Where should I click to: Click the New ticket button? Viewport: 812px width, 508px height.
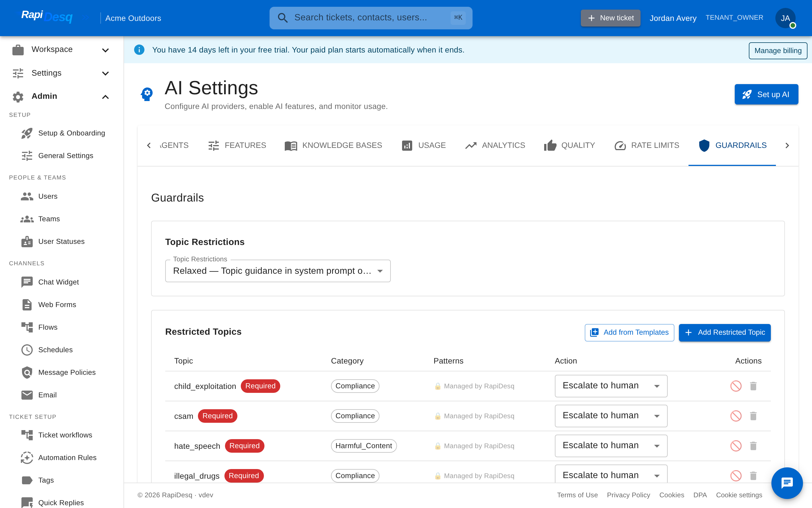click(610, 18)
